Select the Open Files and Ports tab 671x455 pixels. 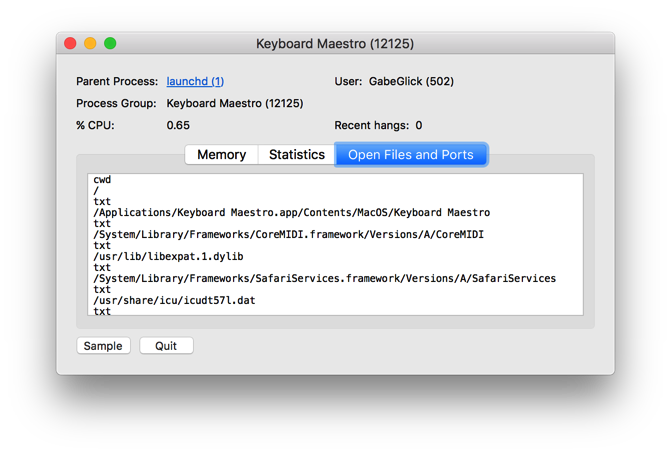[x=411, y=155]
